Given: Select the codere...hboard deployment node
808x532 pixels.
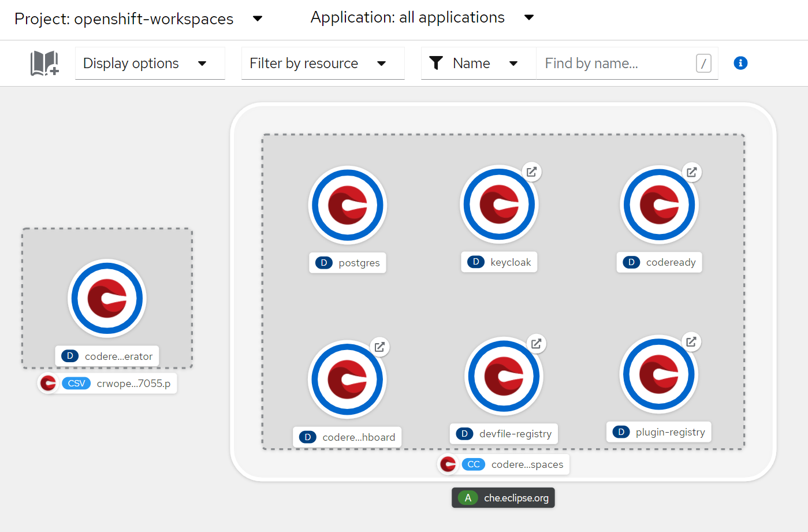Looking at the screenshot, I should pyautogui.click(x=347, y=380).
